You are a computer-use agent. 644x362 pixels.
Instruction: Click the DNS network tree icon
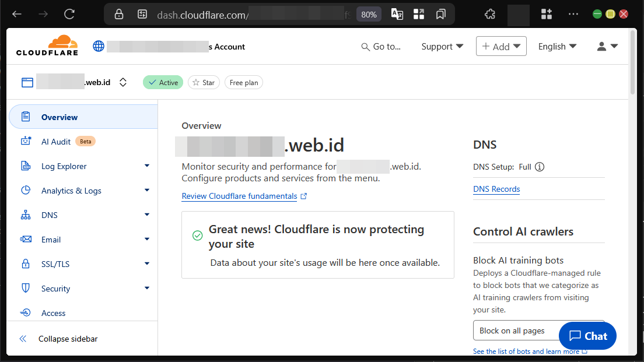(26, 215)
